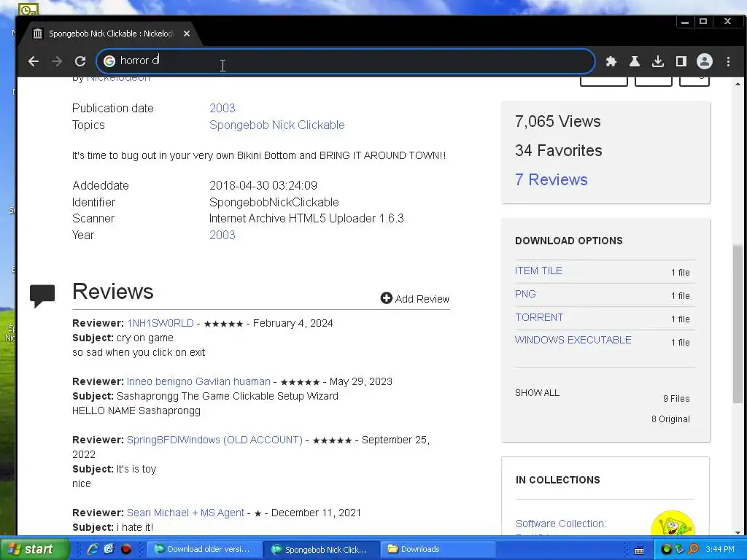Open the Windows Start menu

(34, 549)
